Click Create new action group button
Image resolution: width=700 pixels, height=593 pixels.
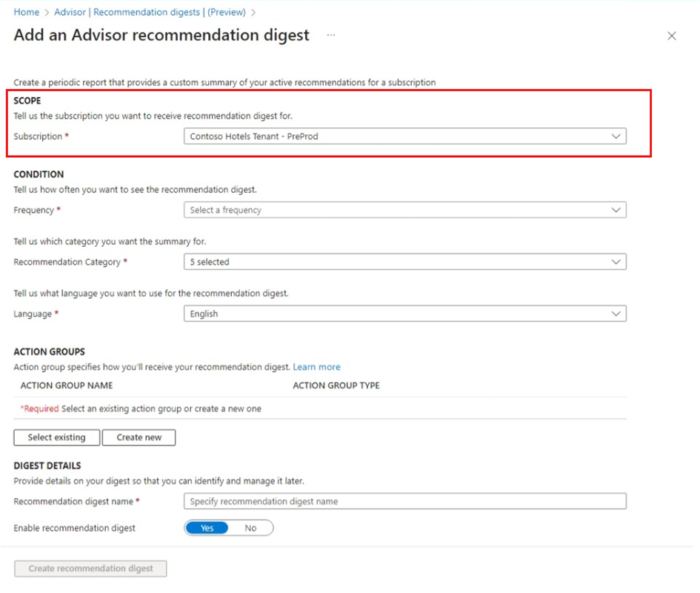(139, 437)
